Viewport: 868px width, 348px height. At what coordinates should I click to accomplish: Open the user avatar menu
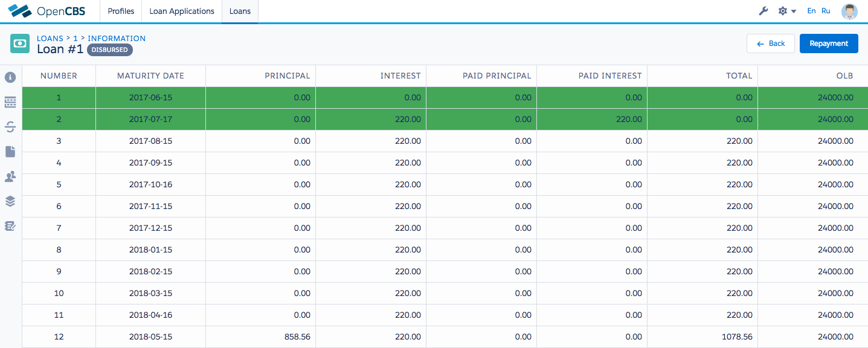pos(850,11)
